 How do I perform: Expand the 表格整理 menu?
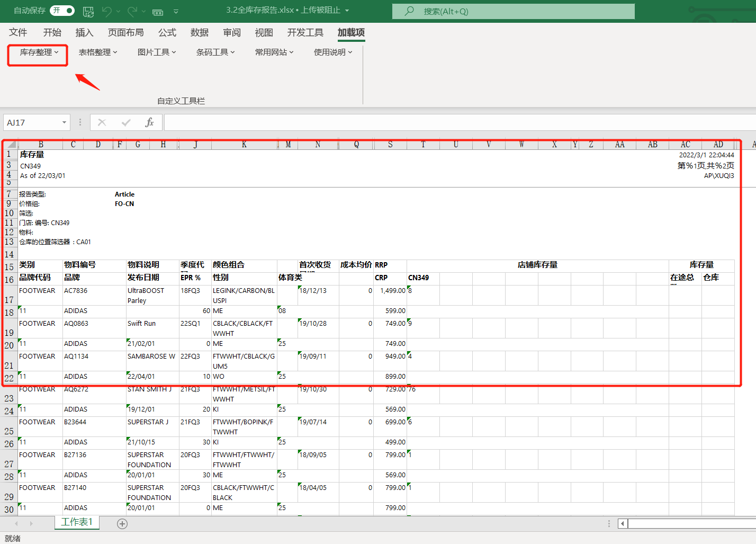(x=98, y=52)
